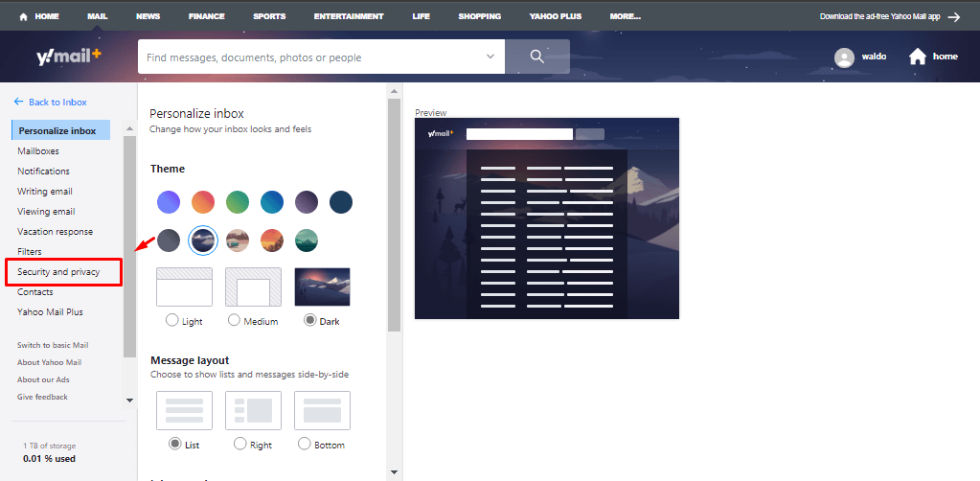Open Filters settings
The image size is (980, 481).
tap(30, 251)
